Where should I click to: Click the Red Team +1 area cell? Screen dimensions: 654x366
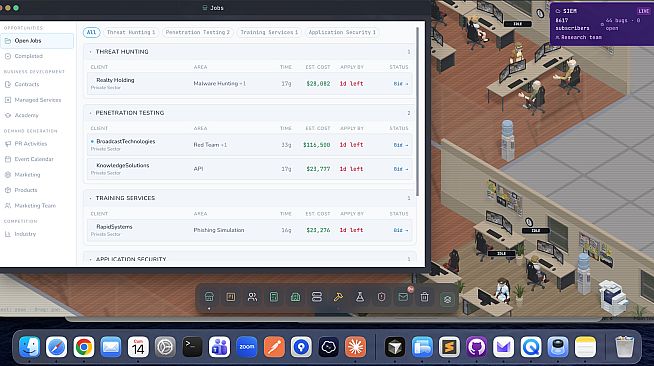[x=210, y=145]
